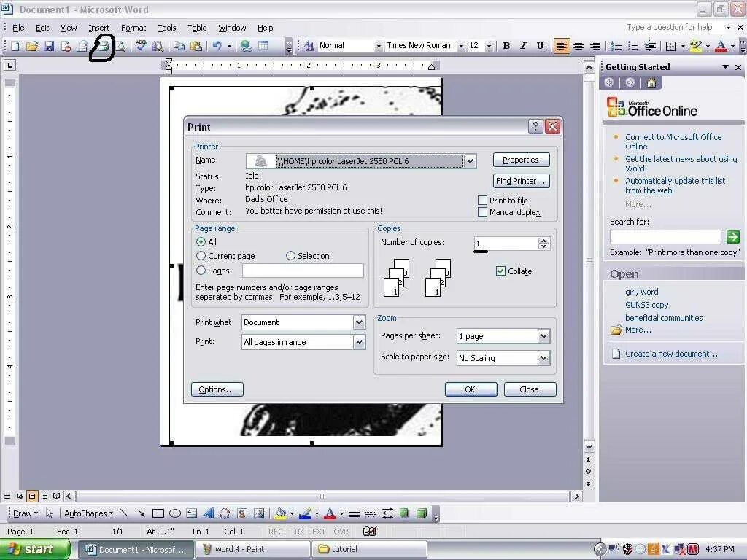The height and width of the screenshot is (560, 747).
Task: Open the Tools menu
Action: click(x=167, y=28)
